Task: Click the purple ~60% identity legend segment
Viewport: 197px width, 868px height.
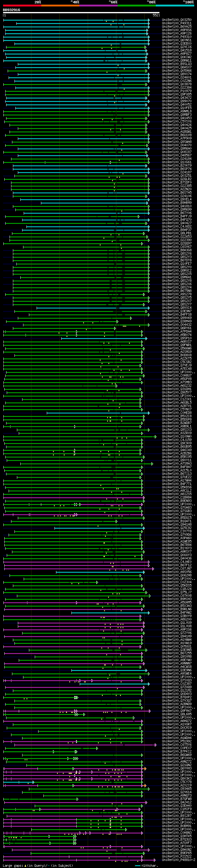Action: 98,6
